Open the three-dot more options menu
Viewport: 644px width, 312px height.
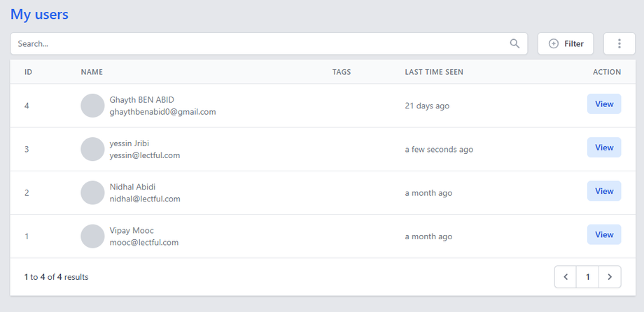click(x=619, y=43)
